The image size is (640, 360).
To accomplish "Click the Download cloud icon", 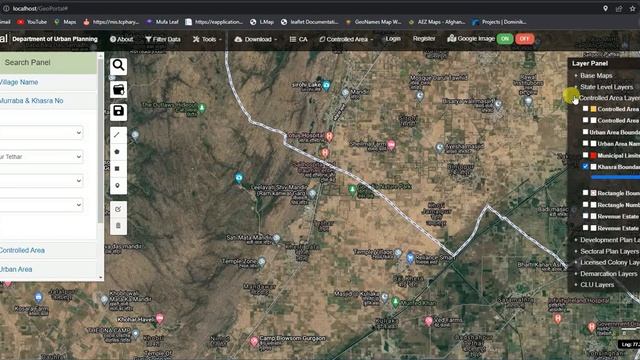I will point(238,39).
